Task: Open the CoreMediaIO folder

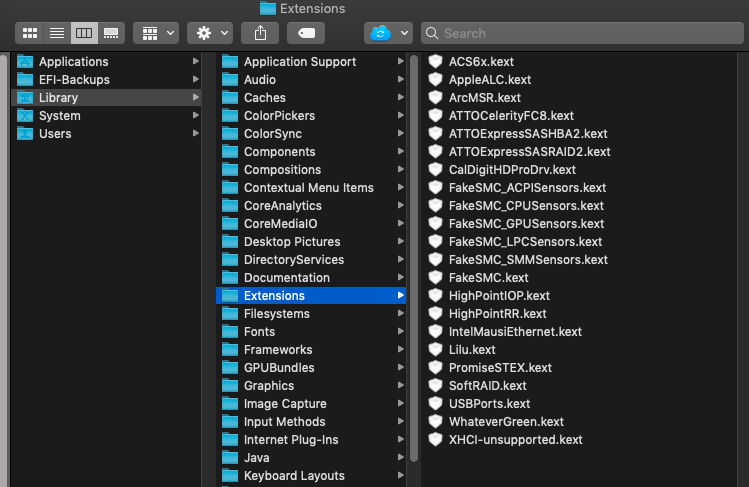Action: point(311,223)
